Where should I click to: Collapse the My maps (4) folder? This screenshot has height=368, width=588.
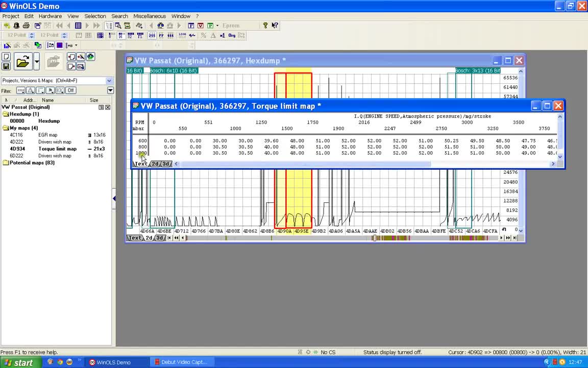(x=6, y=128)
